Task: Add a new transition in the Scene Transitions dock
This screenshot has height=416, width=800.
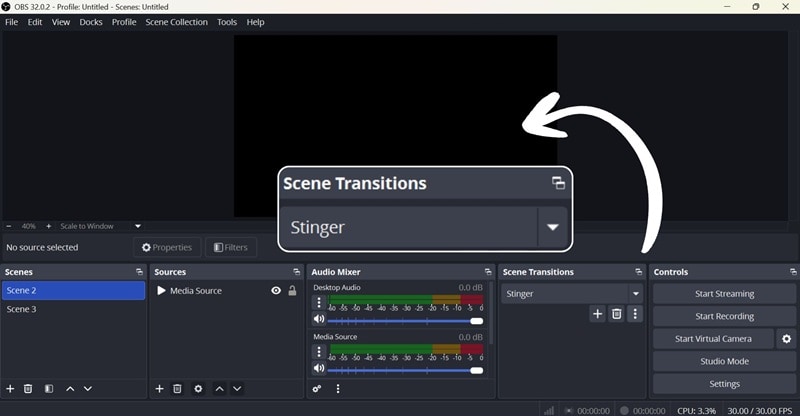Action: [597, 313]
